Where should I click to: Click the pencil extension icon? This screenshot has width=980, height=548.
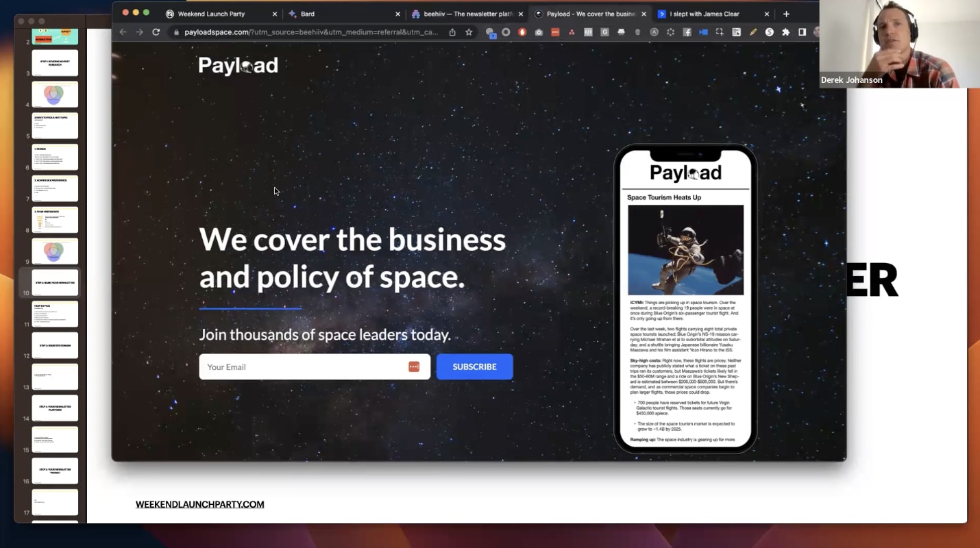(752, 32)
